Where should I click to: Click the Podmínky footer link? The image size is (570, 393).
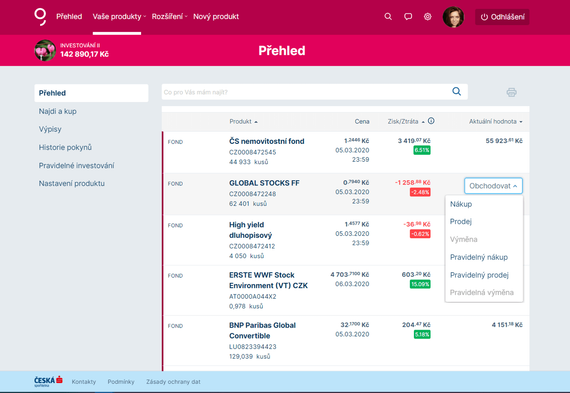[121, 382]
